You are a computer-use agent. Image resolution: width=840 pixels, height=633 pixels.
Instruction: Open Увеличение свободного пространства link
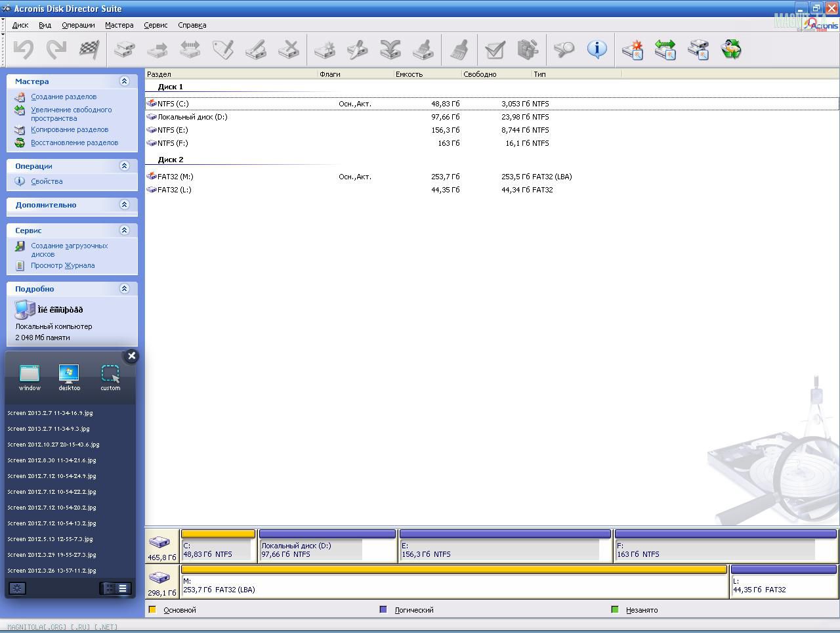pyautogui.click(x=71, y=114)
